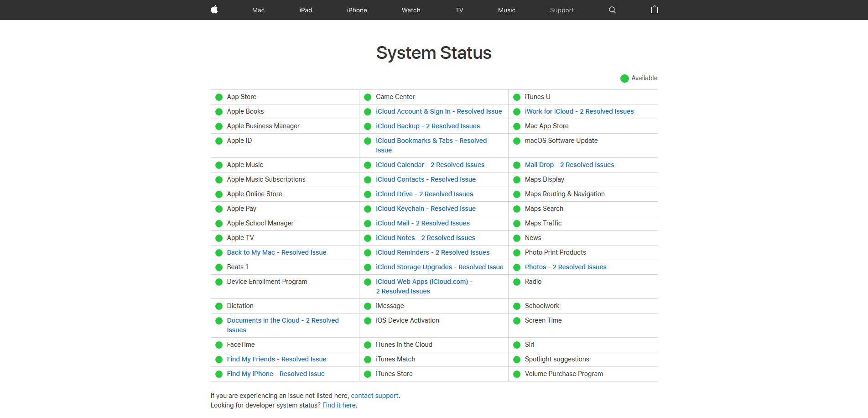Click the Maps Routing & Navigation text

(x=565, y=194)
